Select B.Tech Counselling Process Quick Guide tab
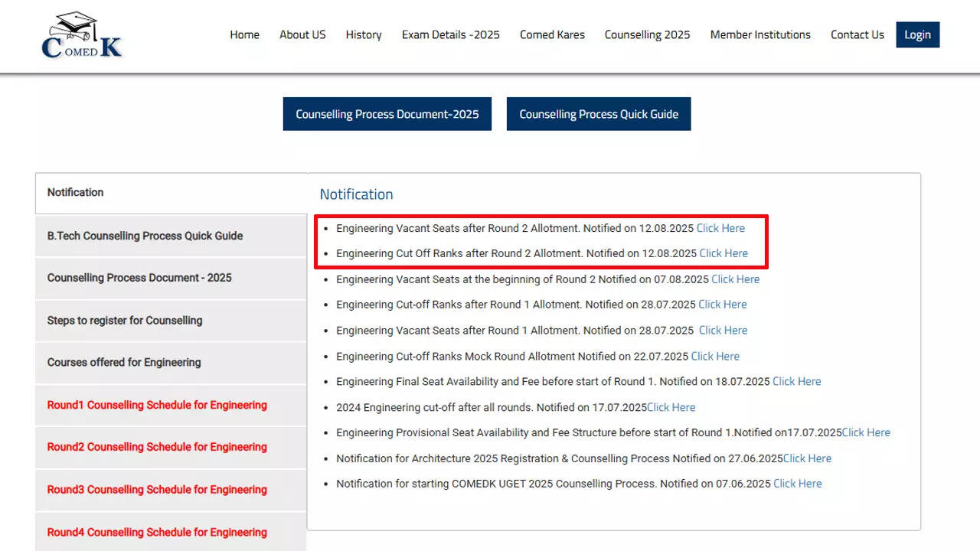The image size is (980, 551). (x=171, y=236)
